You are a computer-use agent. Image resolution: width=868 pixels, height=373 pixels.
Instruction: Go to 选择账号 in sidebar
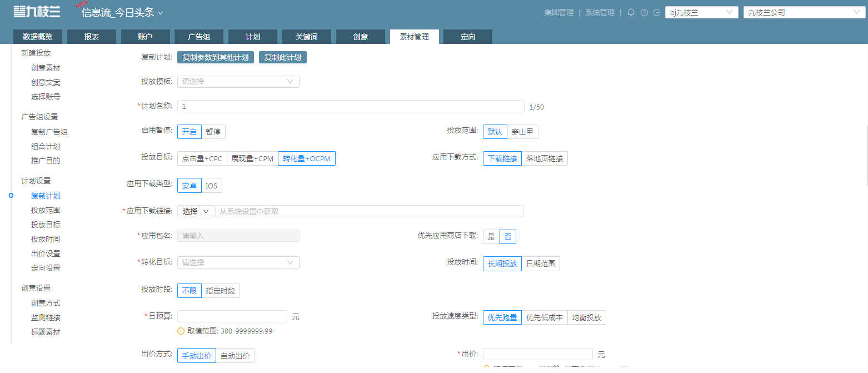(x=46, y=97)
